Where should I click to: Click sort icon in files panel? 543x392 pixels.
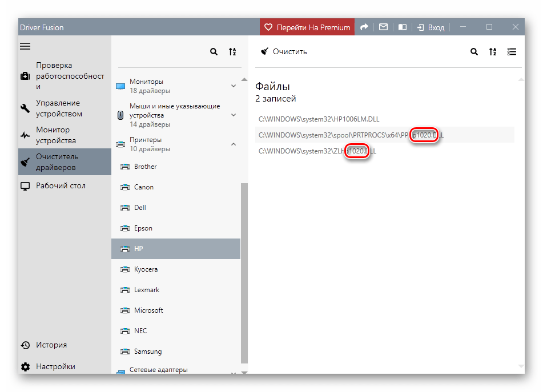pyautogui.click(x=493, y=51)
